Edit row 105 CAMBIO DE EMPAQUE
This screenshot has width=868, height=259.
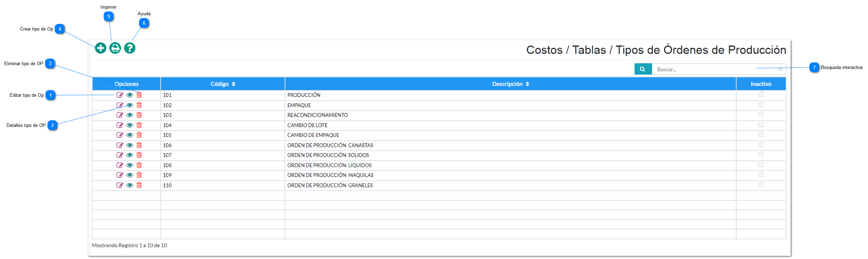coord(120,135)
